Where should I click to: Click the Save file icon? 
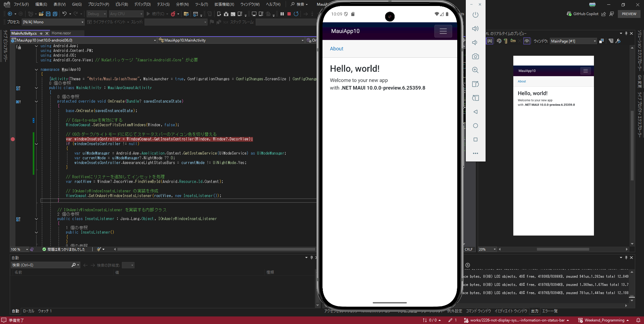click(x=48, y=14)
